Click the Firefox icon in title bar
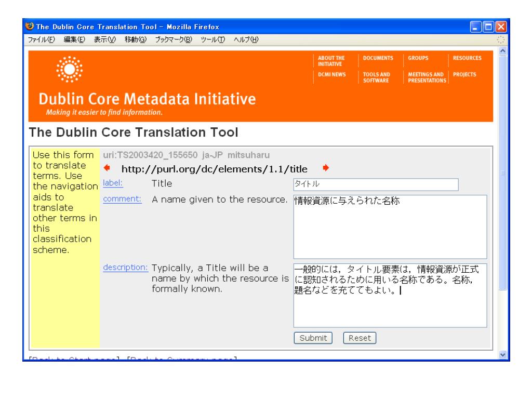 point(30,26)
